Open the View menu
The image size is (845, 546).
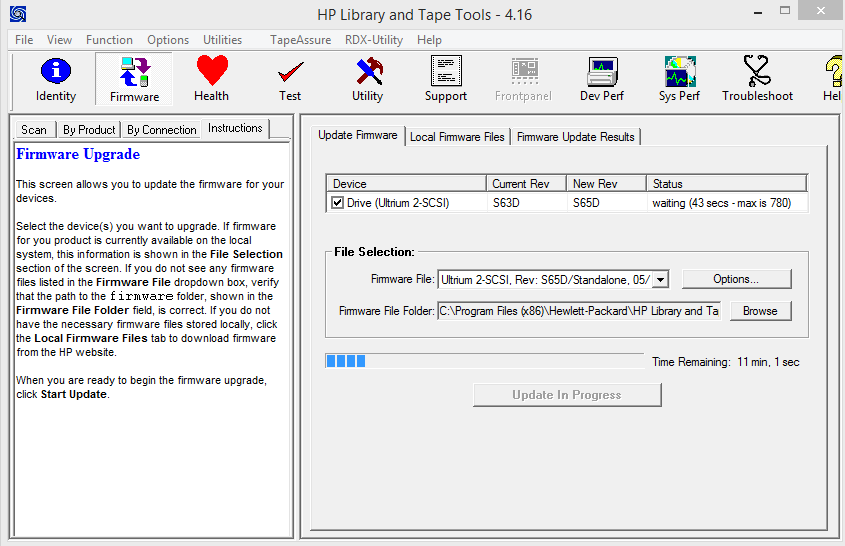coord(59,40)
